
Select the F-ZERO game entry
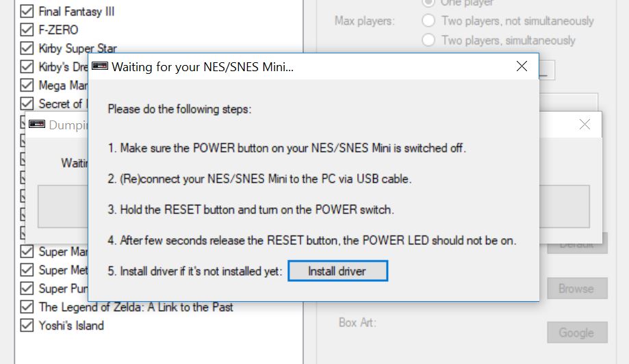click(58, 29)
